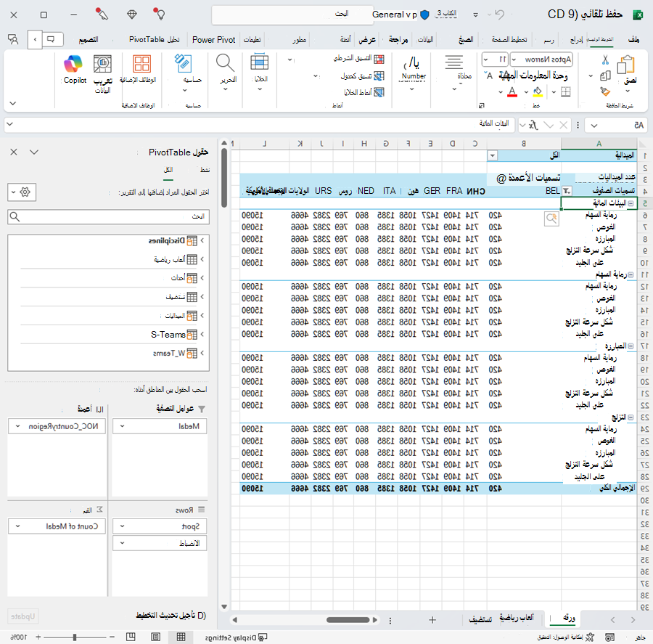The image size is (653, 644).
Task: Click the data localization icon beside Copilot
Action: pos(102,64)
